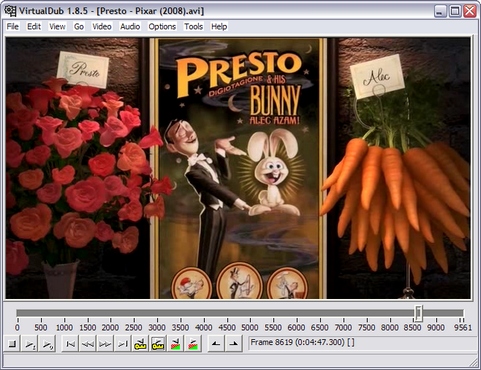Click the Presto video frame preview
This screenshot has width=481, height=370.
coord(238,168)
